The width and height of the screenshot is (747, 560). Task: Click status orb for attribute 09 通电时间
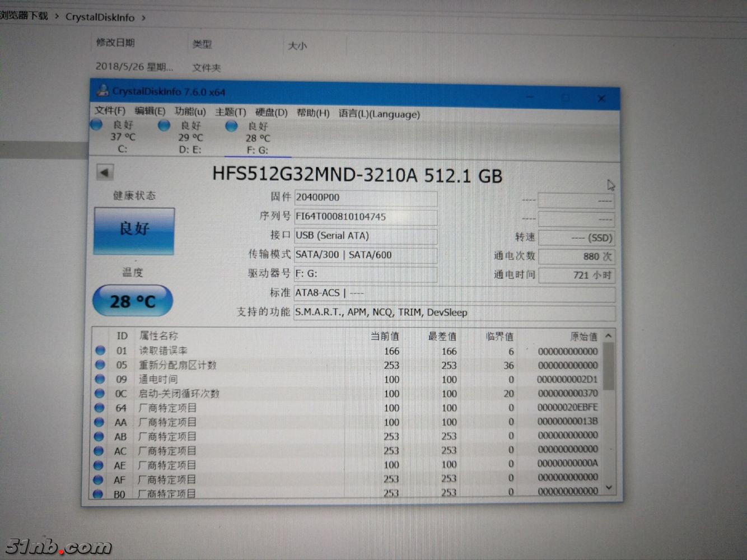pos(100,379)
